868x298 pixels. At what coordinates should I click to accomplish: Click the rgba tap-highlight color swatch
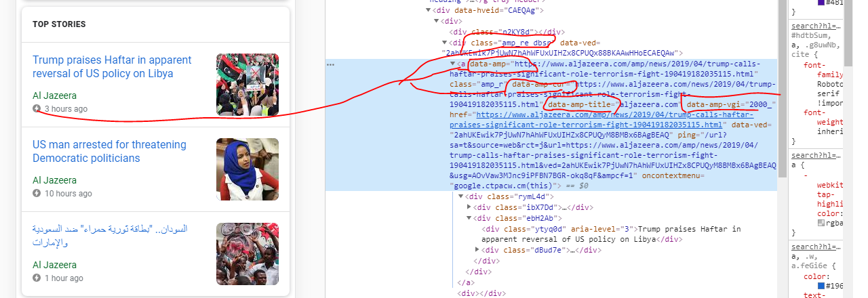pyautogui.click(x=821, y=222)
